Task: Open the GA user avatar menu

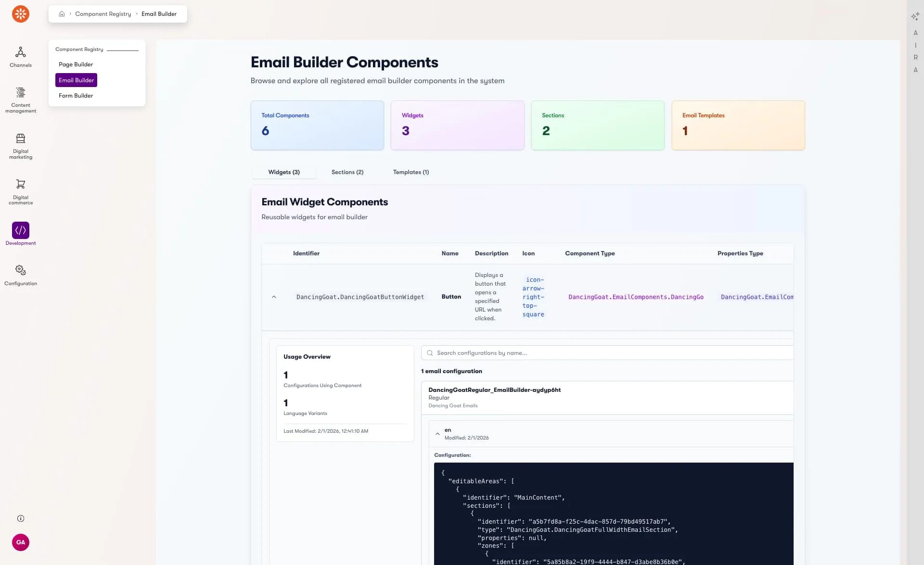Action: click(21, 542)
